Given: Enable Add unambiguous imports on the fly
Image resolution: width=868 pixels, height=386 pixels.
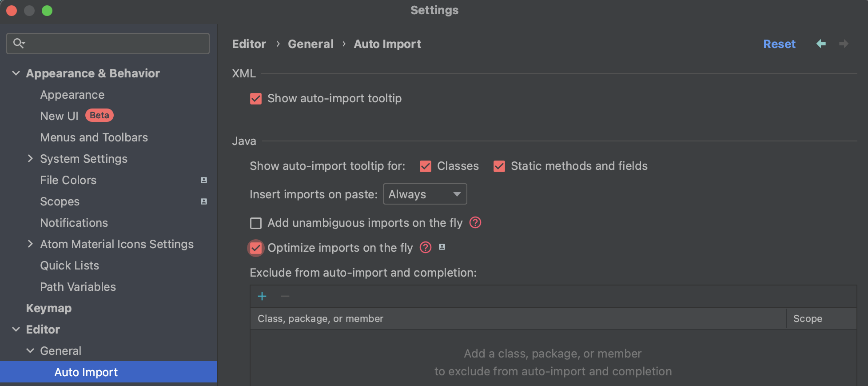Looking at the screenshot, I should tap(256, 223).
